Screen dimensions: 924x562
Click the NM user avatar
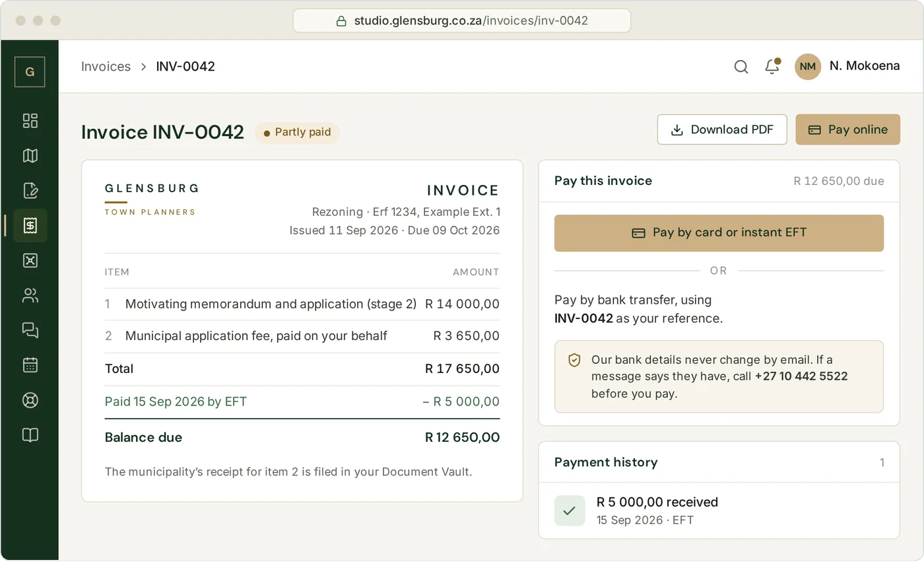808,67
